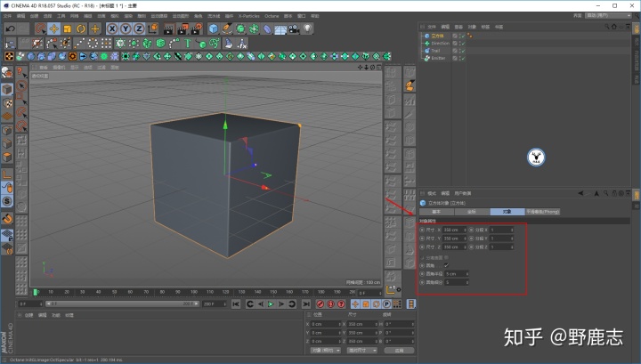Image resolution: width=641 pixels, height=364 pixels.
Task: Click the Apply button in Coordinates panel
Action: tap(399, 351)
